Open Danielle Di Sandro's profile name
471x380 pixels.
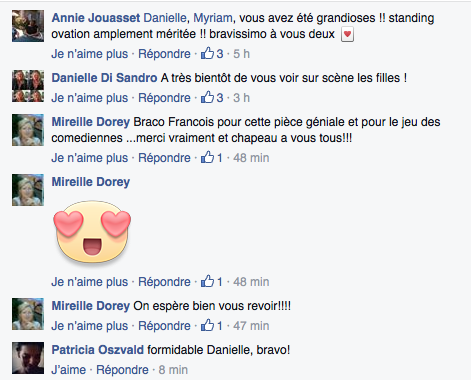click(104, 78)
